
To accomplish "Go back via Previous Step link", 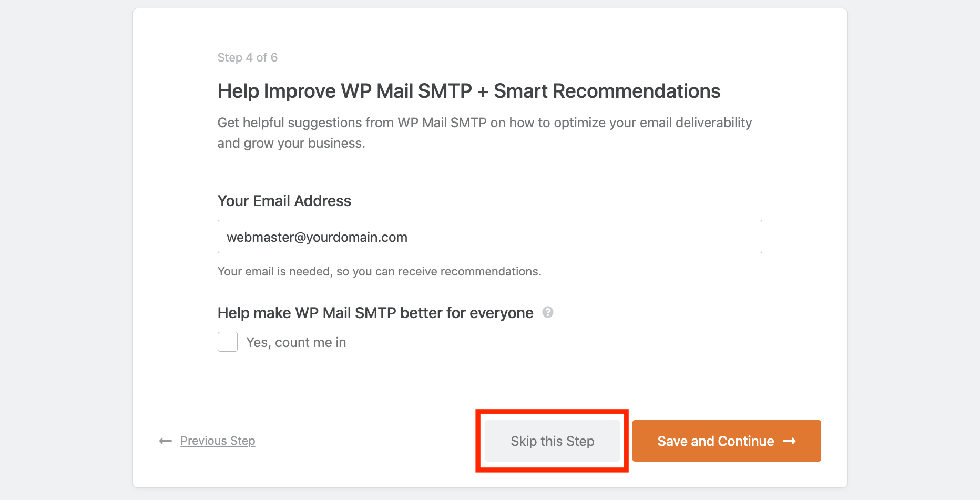I will click(218, 441).
